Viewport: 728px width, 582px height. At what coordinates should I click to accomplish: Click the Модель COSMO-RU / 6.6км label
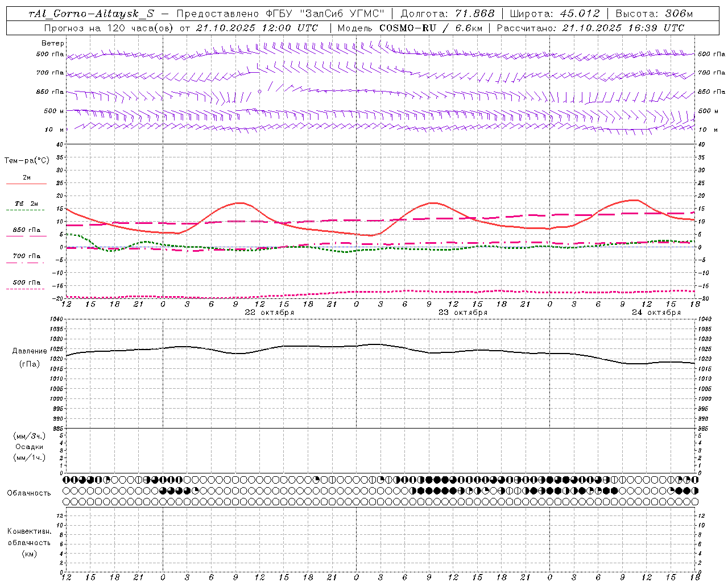pyautogui.click(x=409, y=28)
